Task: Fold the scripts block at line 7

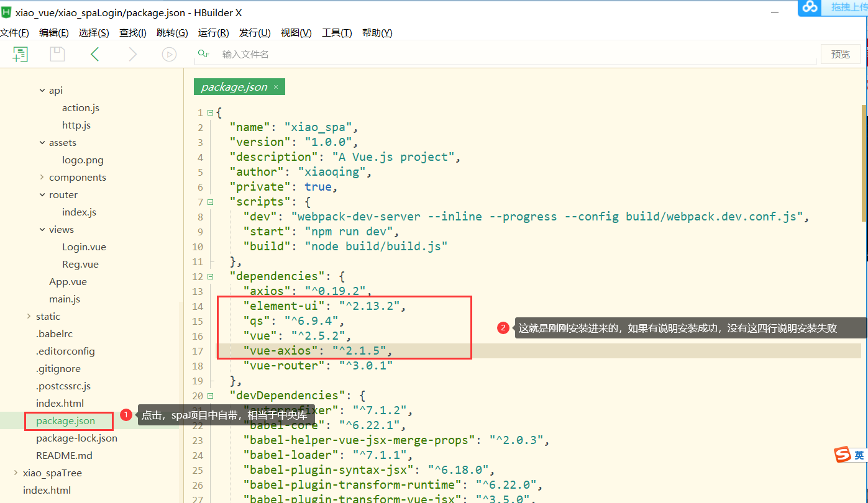Action: [210, 202]
